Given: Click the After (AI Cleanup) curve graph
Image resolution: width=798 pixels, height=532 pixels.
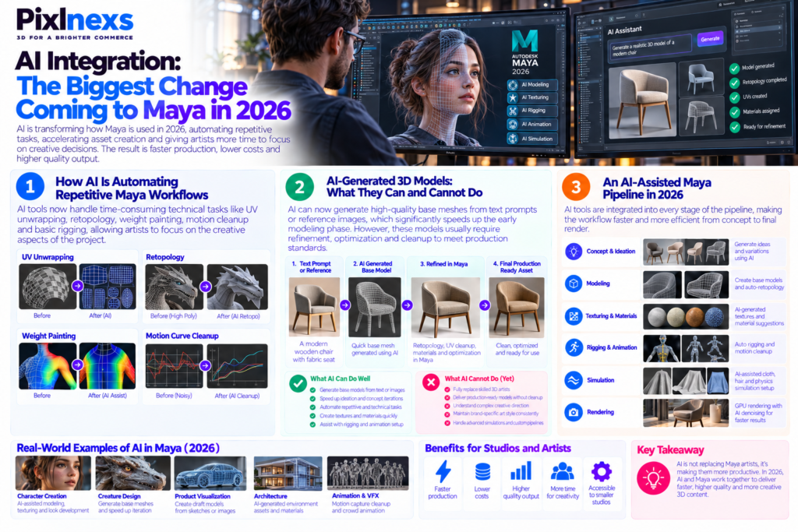Looking at the screenshot, I should click(238, 365).
